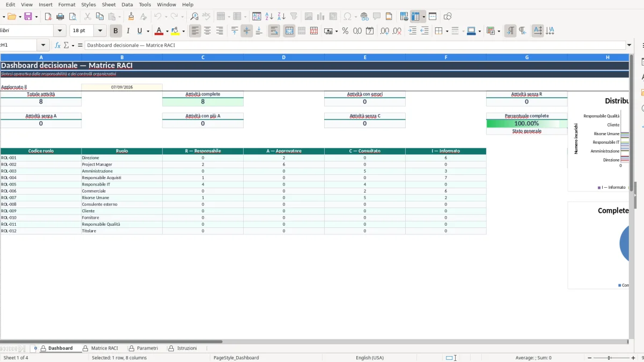
Task: Open the font name dropdown
Action: [60, 31]
